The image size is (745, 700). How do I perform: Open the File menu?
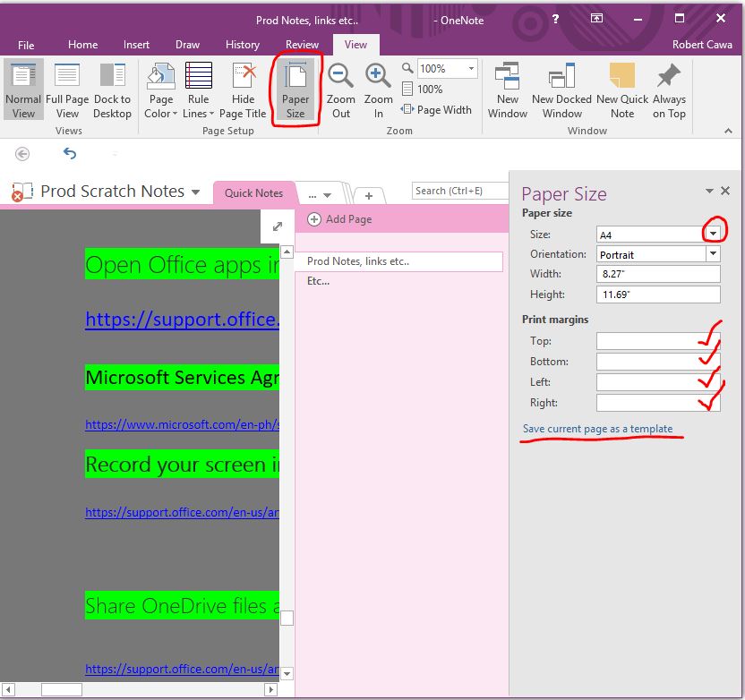click(x=26, y=45)
